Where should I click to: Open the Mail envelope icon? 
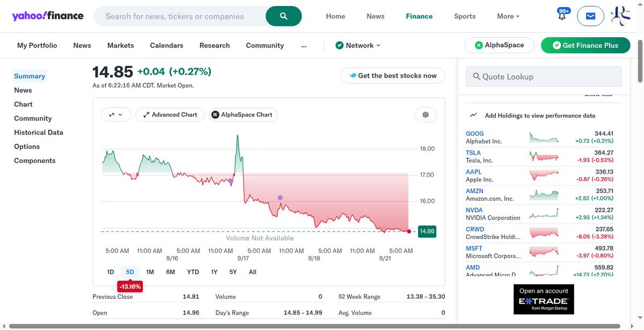coord(590,16)
